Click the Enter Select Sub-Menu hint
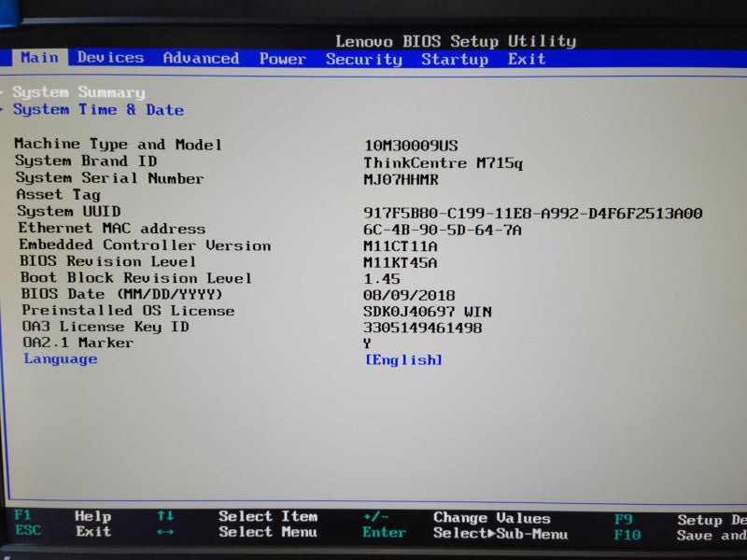Screen dimensions: 747x560 pyautogui.click(x=465, y=533)
